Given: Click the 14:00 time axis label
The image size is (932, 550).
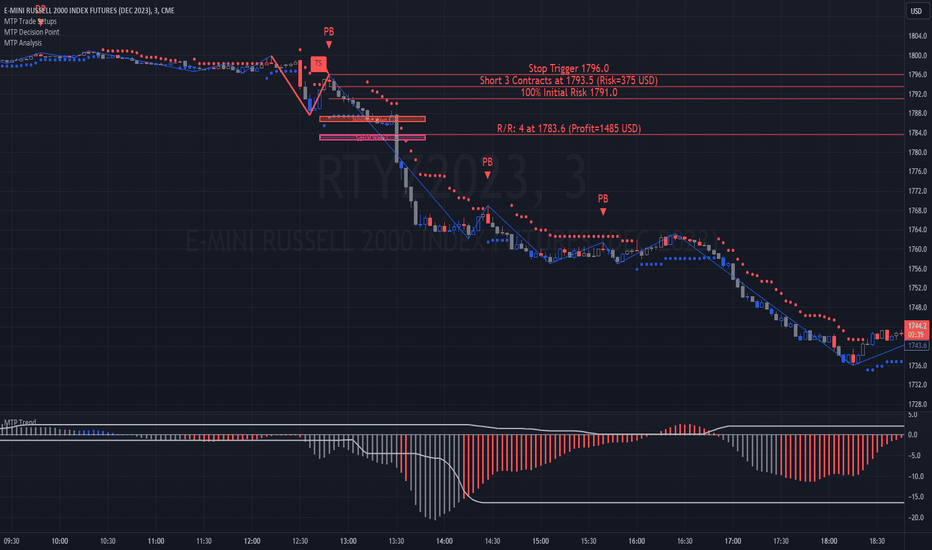Looking at the screenshot, I should coord(445,541).
